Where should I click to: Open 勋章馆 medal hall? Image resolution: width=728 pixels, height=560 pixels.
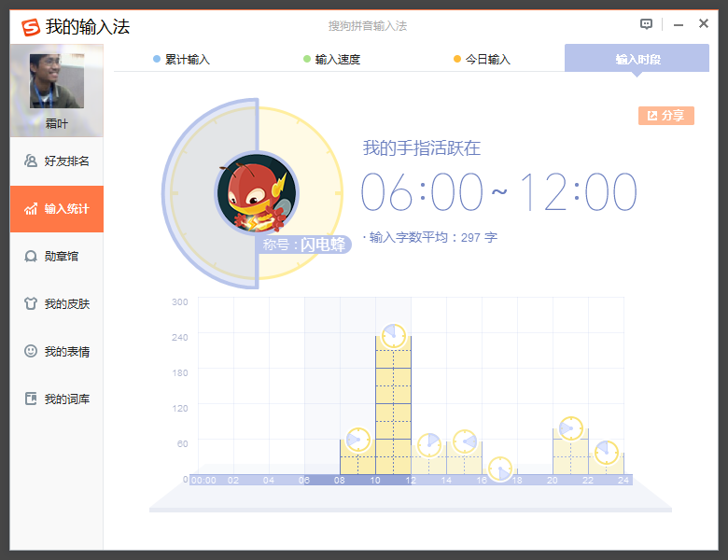coord(57,257)
